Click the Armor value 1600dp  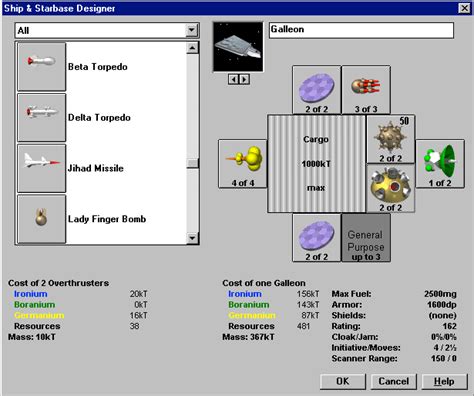pos(442,305)
